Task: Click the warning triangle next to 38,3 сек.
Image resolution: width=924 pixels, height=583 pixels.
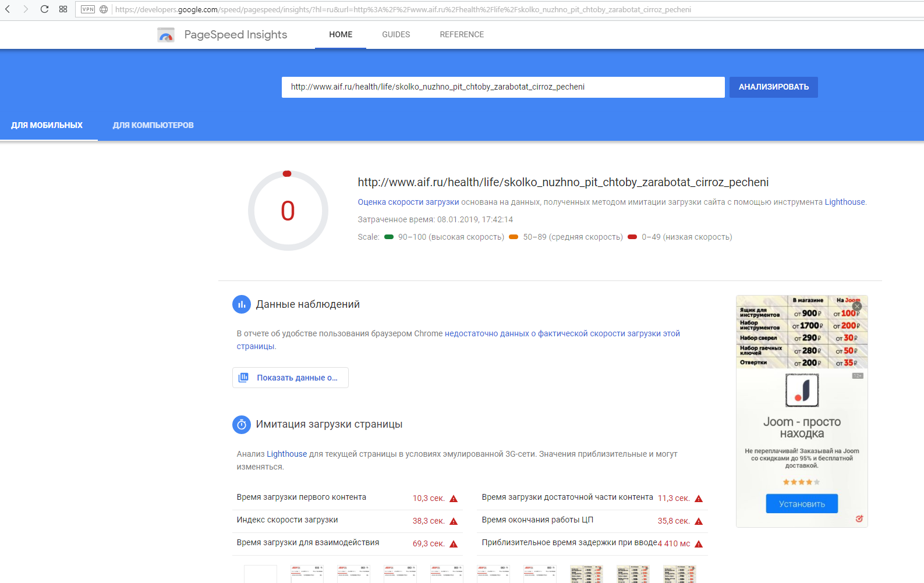Action: tap(454, 521)
